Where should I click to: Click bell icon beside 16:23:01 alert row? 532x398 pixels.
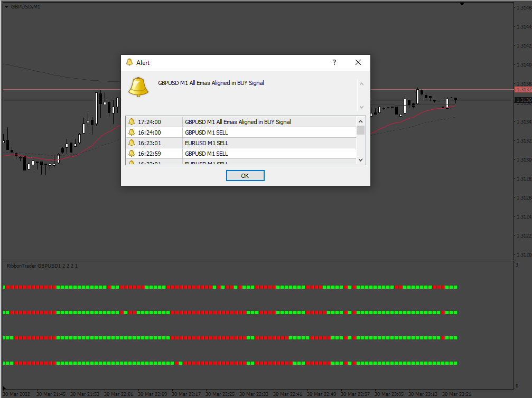point(132,143)
